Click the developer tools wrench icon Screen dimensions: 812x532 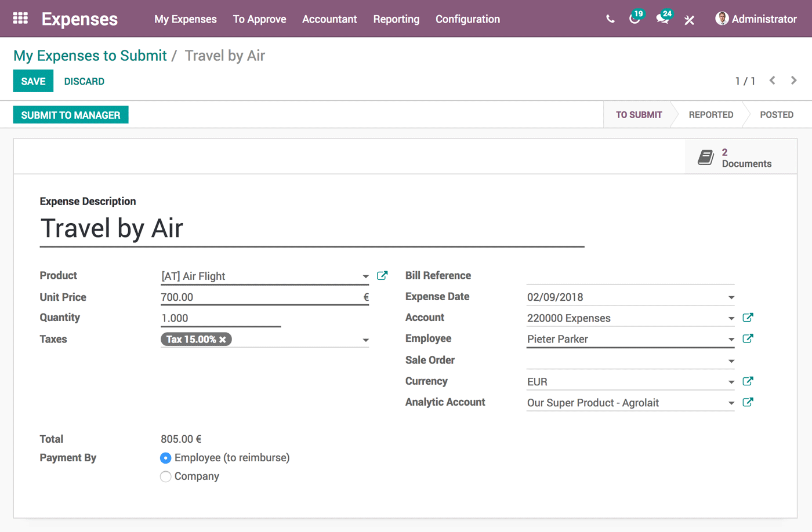689,19
